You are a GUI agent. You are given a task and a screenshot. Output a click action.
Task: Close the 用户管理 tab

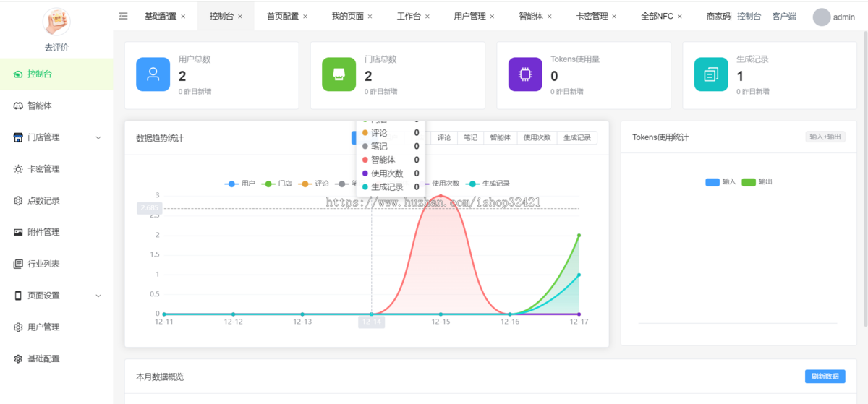pyautogui.click(x=493, y=17)
